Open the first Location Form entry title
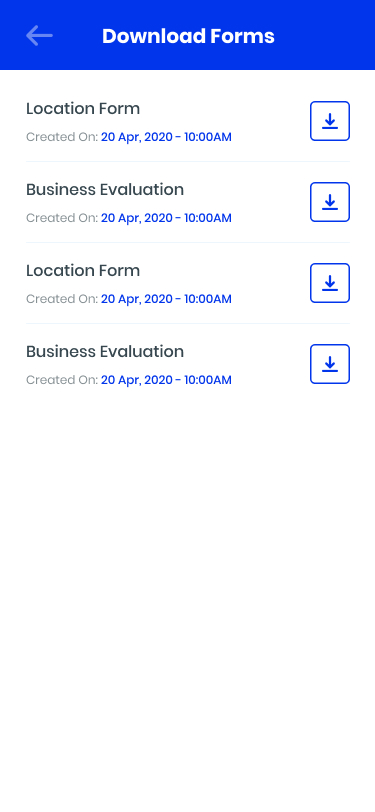The height and width of the screenshot is (812, 375). pos(83,109)
